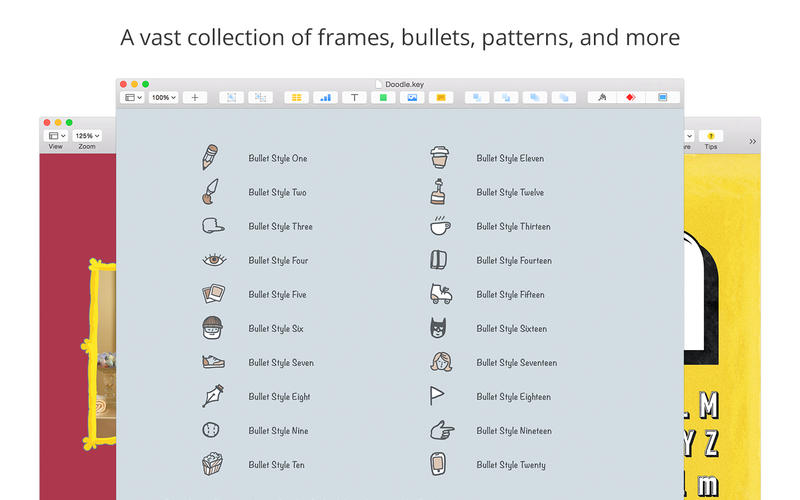The image size is (800, 500).
Task: Select the cap bullet icon
Action: tap(213, 226)
